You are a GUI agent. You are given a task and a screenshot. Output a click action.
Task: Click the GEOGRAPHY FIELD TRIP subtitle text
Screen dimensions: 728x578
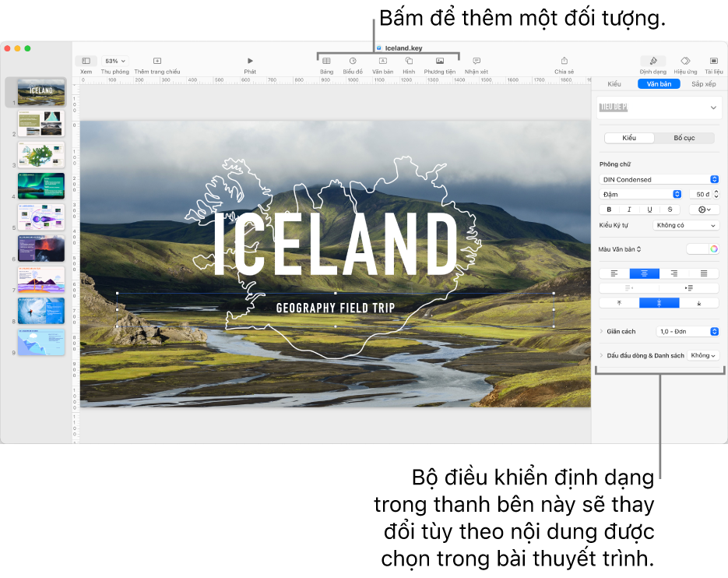click(x=336, y=308)
